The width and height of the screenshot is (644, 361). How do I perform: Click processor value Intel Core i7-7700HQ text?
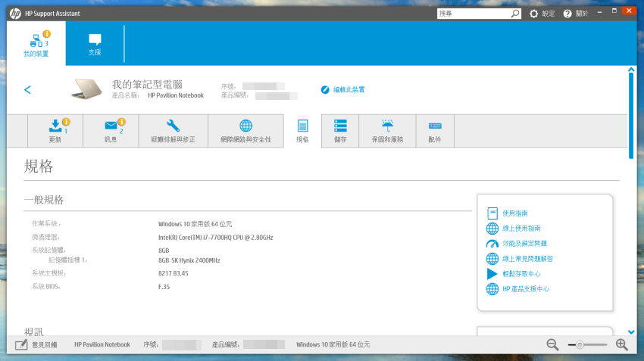tap(216, 238)
